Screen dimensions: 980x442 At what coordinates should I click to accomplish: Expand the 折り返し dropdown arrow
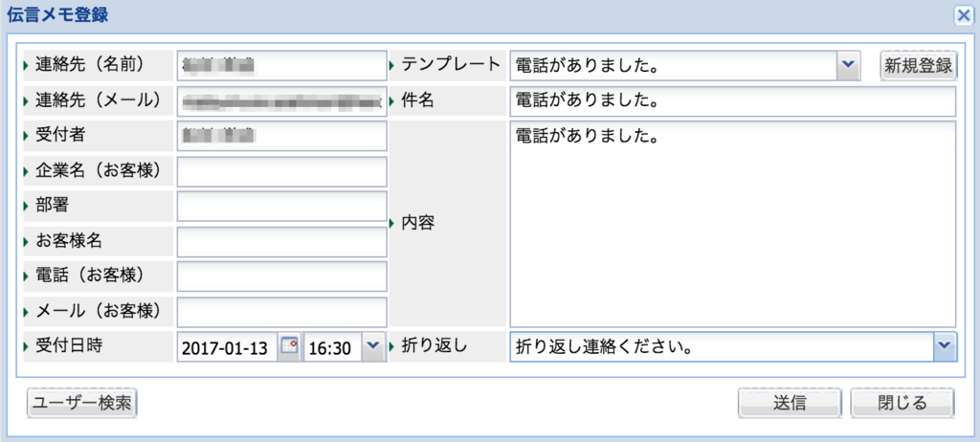tap(945, 347)
